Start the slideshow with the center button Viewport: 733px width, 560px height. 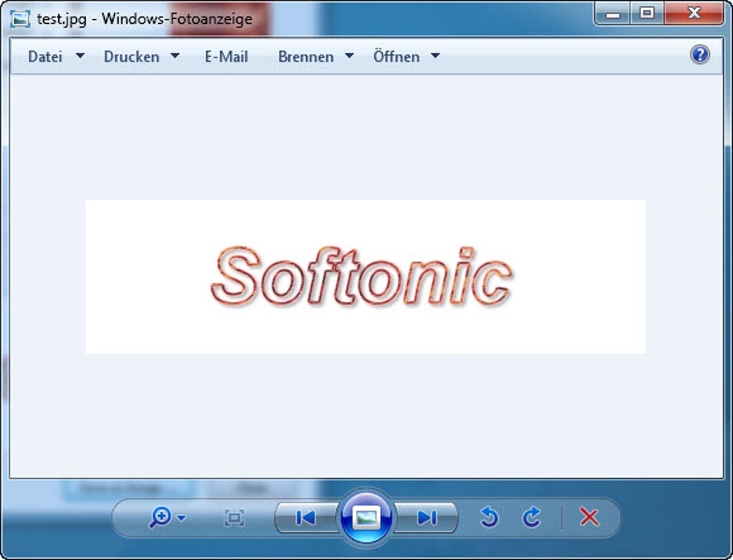point(366,518)
